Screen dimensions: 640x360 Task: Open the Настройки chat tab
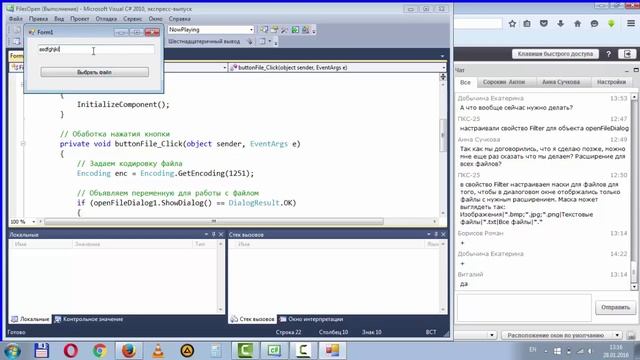click(611, 82)
